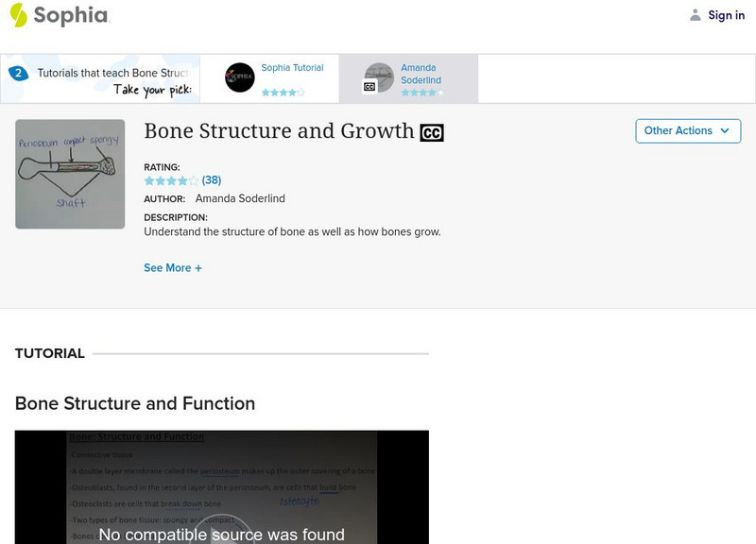This screenshot has height=544, width=756.
Task: Click the user profile icon
Action: (696, 15)
